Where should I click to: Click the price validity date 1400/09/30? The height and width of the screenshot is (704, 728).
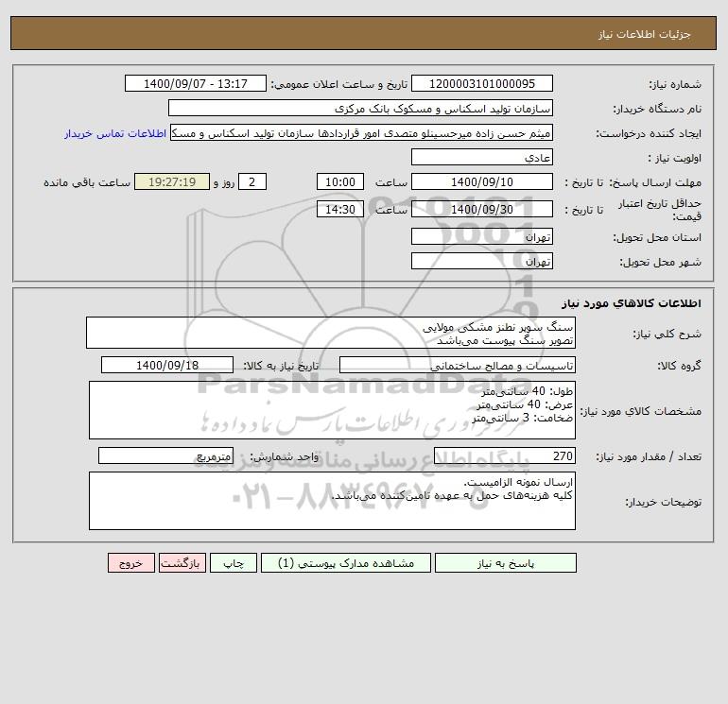click(x=482, y=209)
